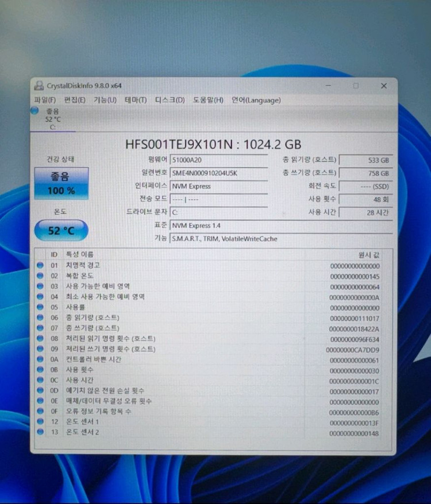Click status dot for row 08 처리된 읽기 명령 횟수
This screenshot has width=431, height=504.
[x=40, y=339]
